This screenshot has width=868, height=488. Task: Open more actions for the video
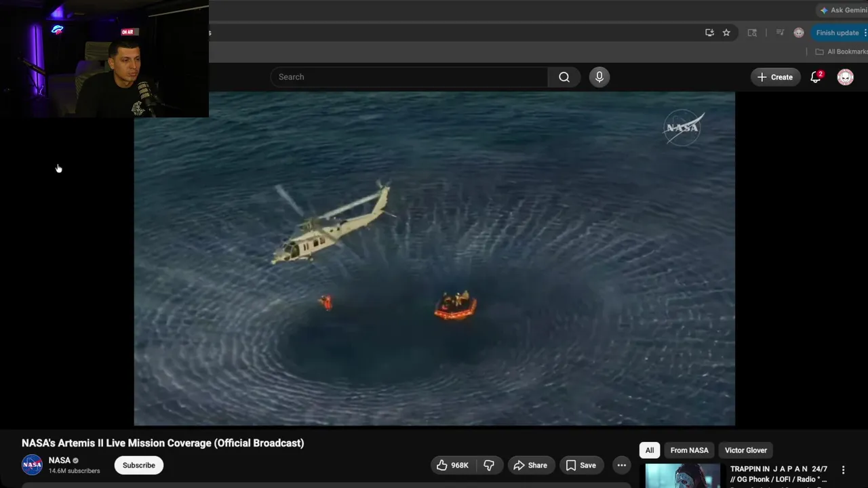(621, 465)
